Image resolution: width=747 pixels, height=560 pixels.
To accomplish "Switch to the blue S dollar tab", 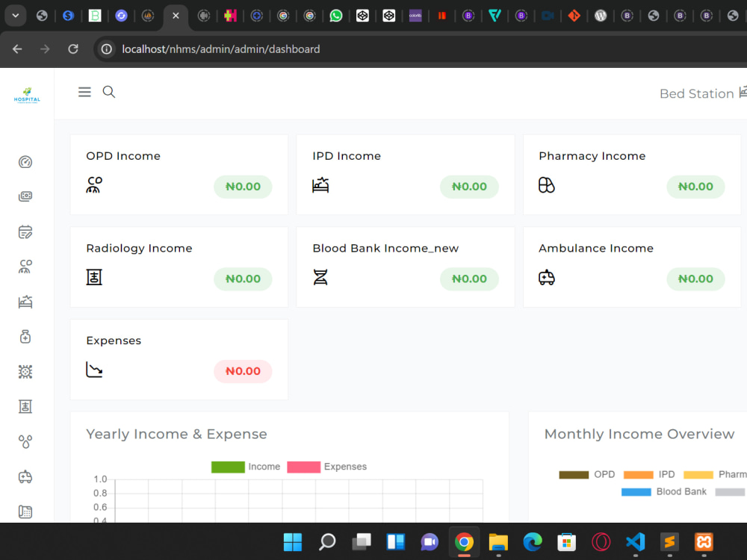I will click(68, 16).
